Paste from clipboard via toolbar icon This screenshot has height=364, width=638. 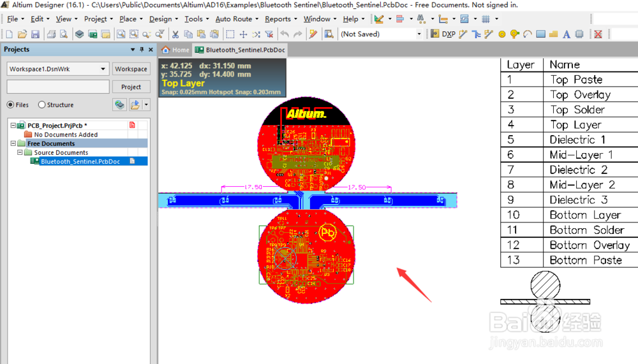pos(201,34)
